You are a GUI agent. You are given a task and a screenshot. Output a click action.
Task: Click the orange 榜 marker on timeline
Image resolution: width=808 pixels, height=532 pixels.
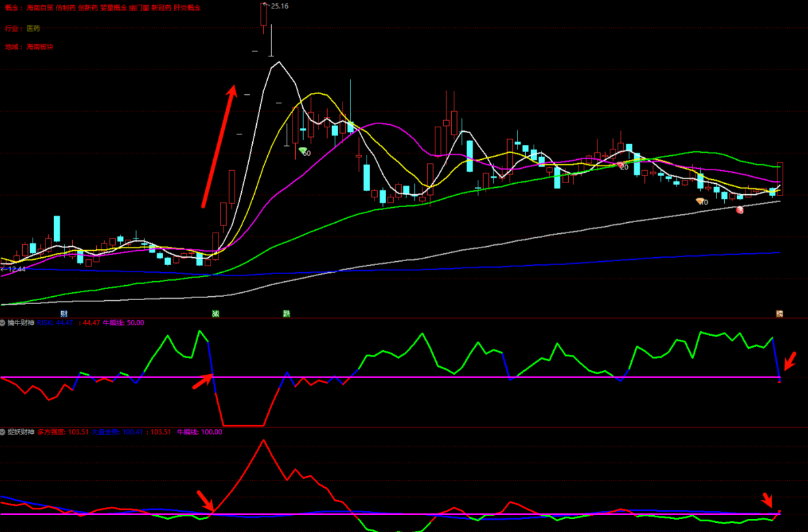(x=779, y=314)
